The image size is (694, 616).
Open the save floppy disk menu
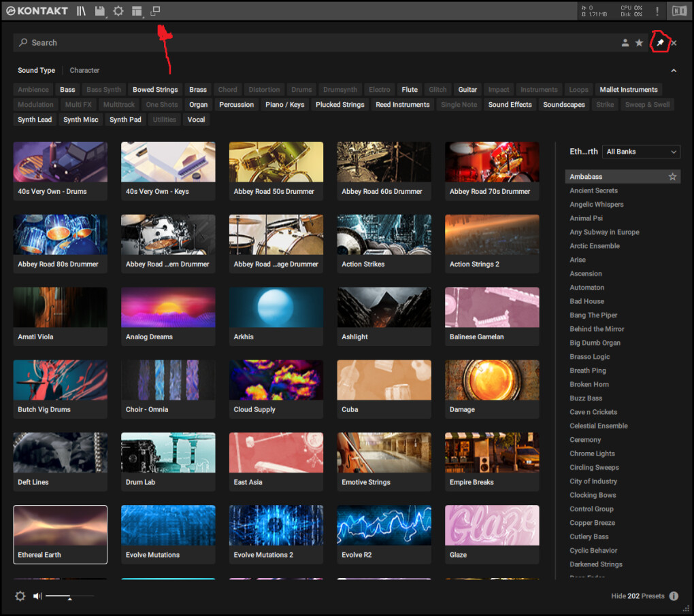click(x=100, y=11)
